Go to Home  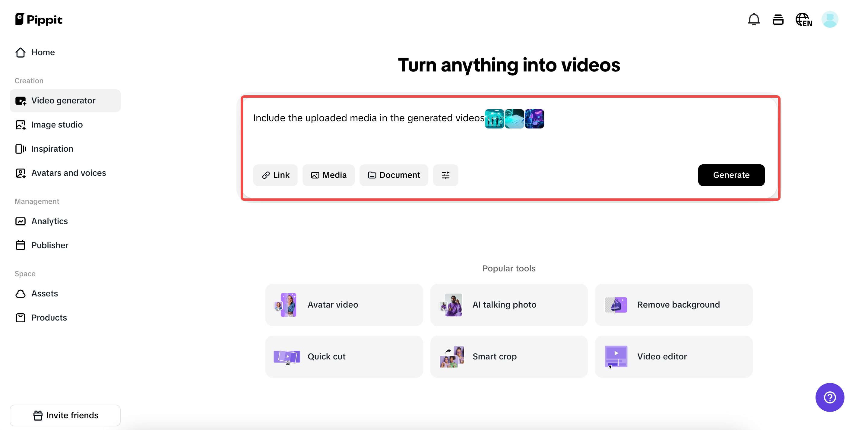tap(43, 52)
